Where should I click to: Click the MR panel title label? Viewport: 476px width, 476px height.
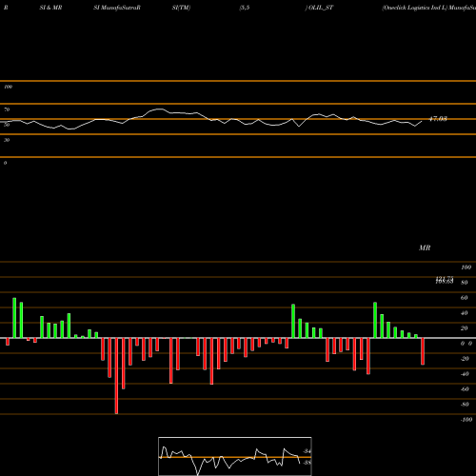click(x=425, y=248)
